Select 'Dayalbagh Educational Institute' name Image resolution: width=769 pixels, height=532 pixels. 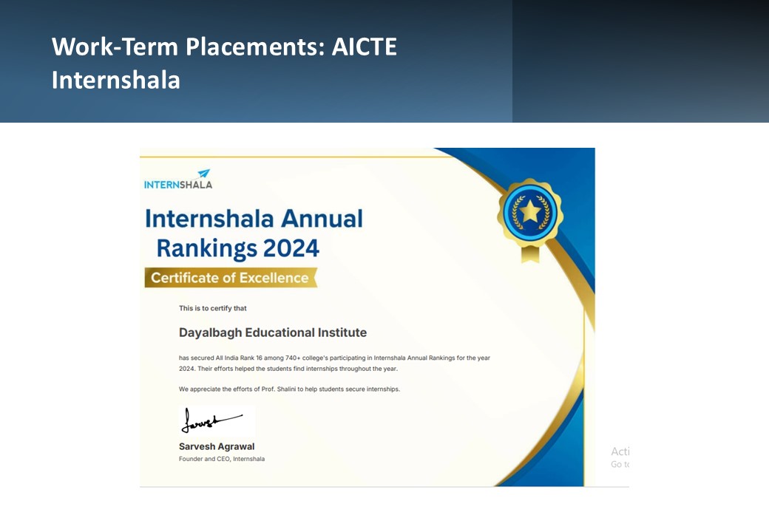point(273,332)
